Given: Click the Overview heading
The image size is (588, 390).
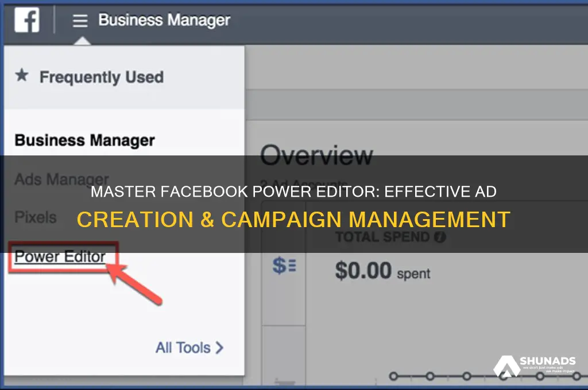Looking at the screenshot, I should [x=317, y=155].
